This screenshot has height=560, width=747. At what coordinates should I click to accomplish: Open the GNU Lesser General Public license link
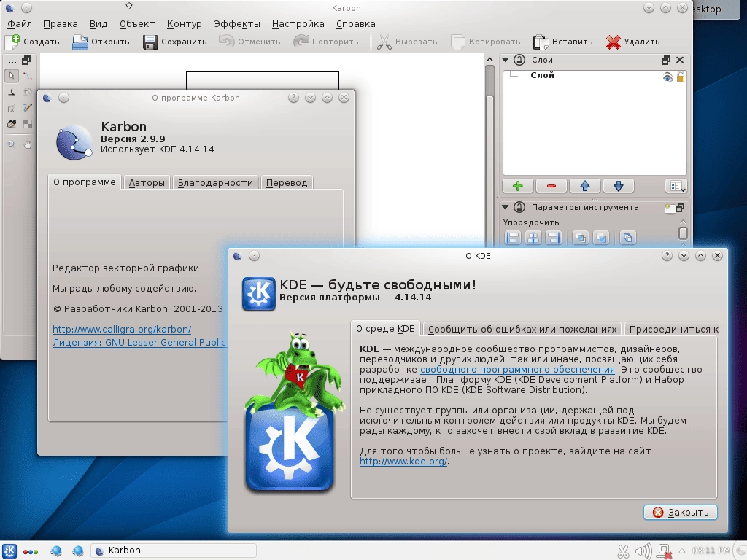139,343
